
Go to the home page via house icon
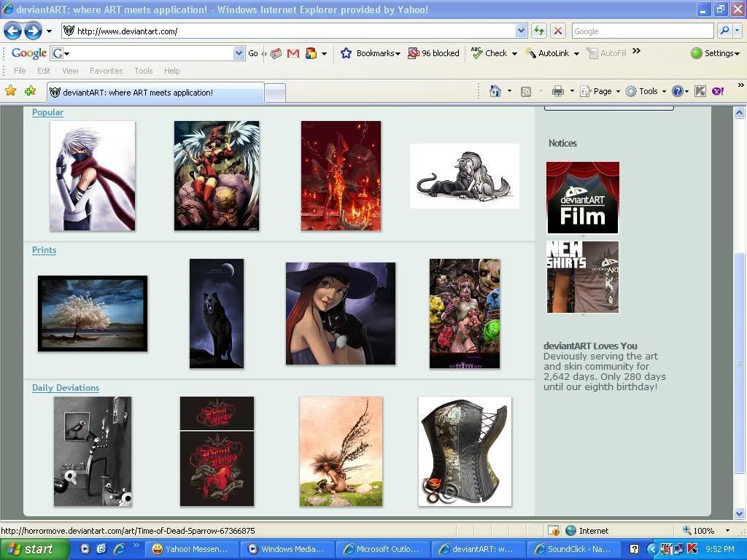[495, 91]
